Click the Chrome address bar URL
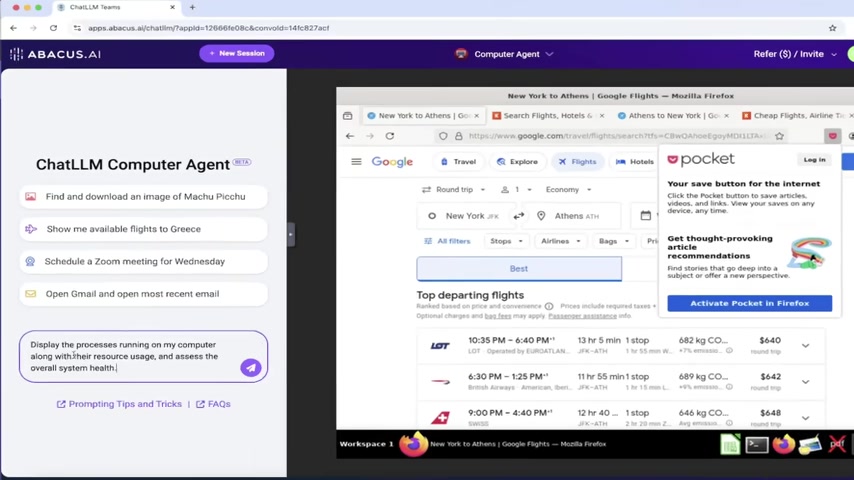Screen dimensions: 854x480 209,28
